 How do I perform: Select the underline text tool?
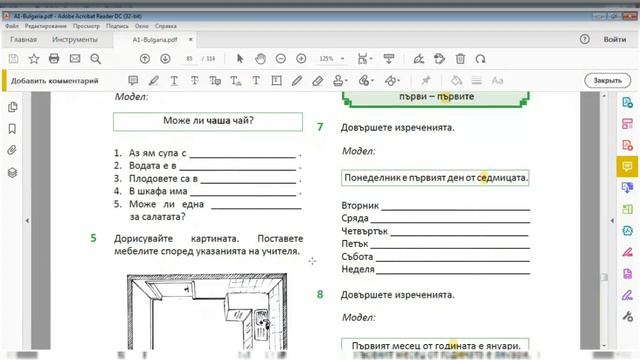pyautogui.click(x=174, y=80)
